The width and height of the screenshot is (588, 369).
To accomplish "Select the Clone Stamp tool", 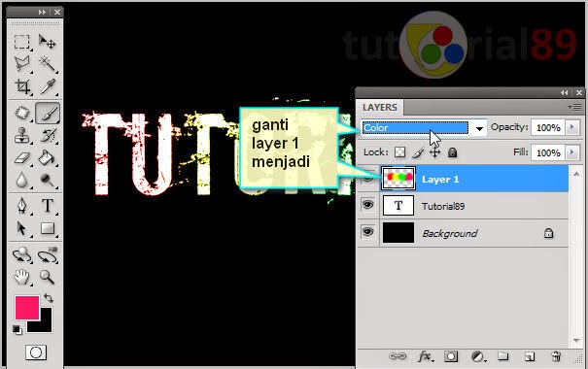I will [21, 135].
